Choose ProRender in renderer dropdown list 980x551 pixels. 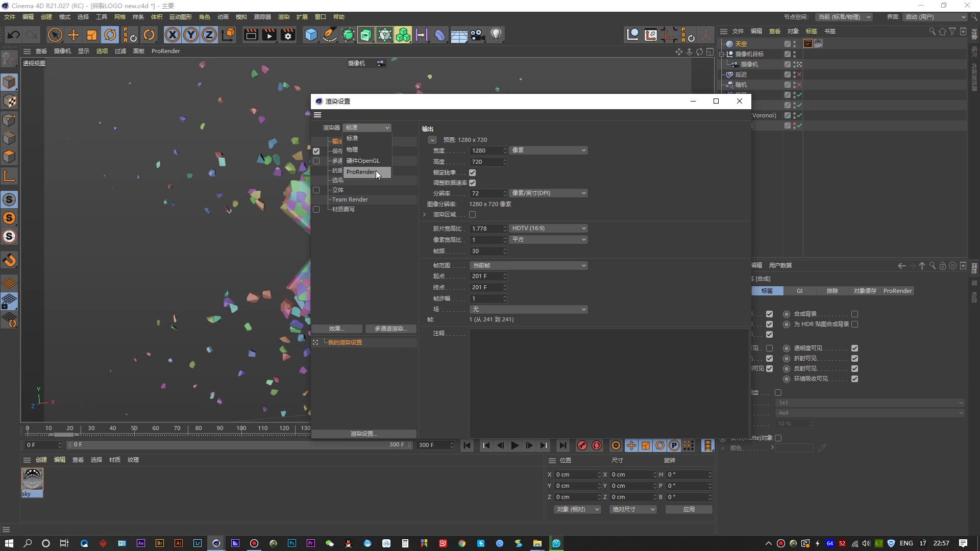(x=361, y=172)
